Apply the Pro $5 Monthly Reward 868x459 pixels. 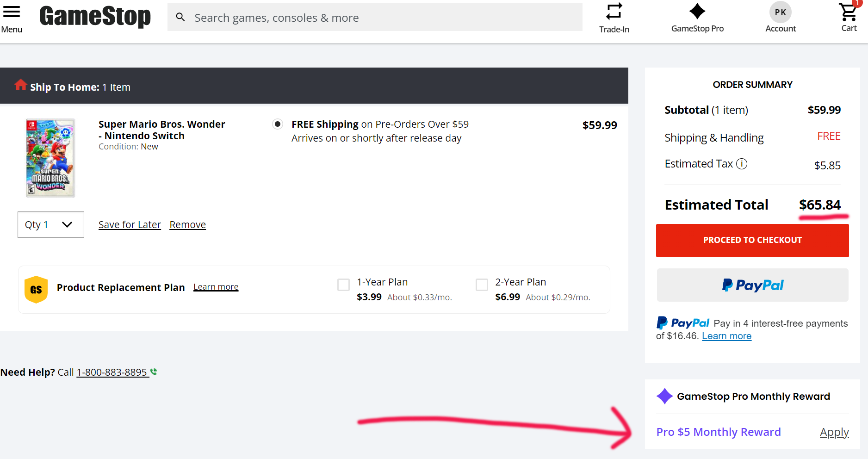coord(834,432)
